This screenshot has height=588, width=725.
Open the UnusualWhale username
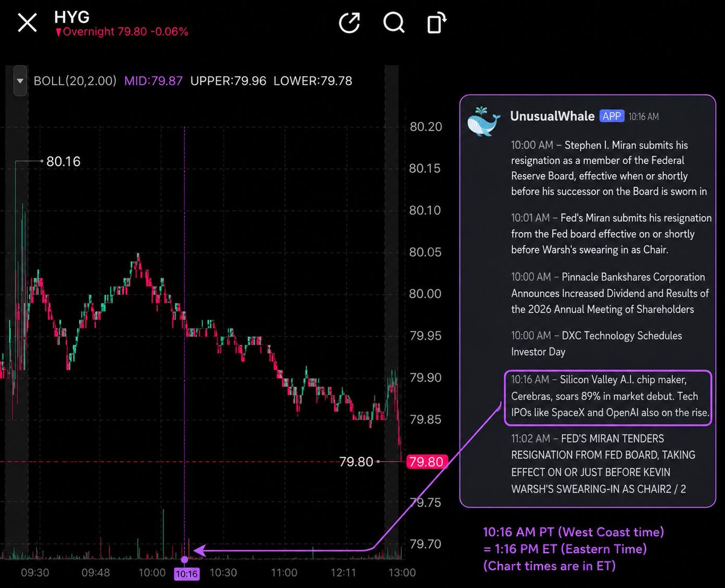pos(552,116)
